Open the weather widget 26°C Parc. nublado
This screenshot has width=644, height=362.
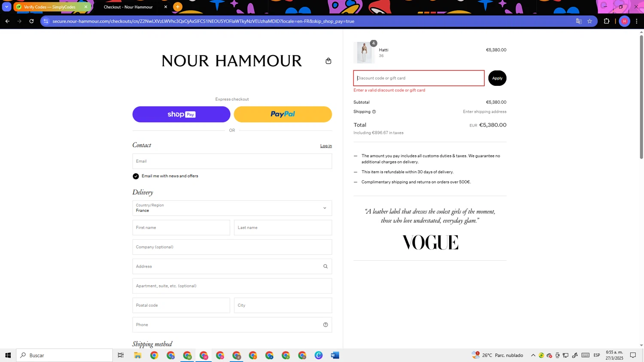tap(498, 355)
